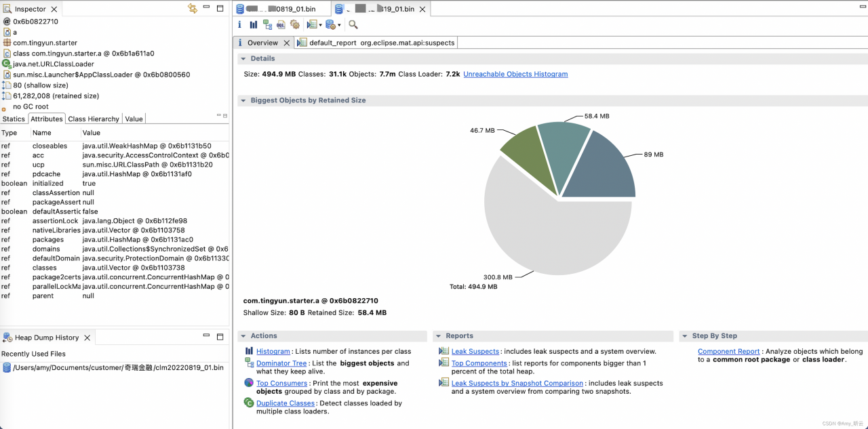Screen dimensions: 868x429
Task: Open the OQL query editor icon
Action: 281,24
